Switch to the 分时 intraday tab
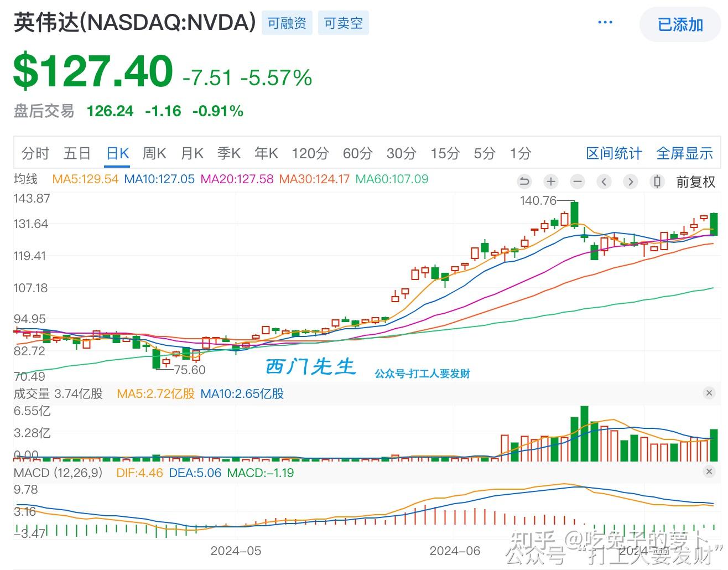 coord(35,153)
